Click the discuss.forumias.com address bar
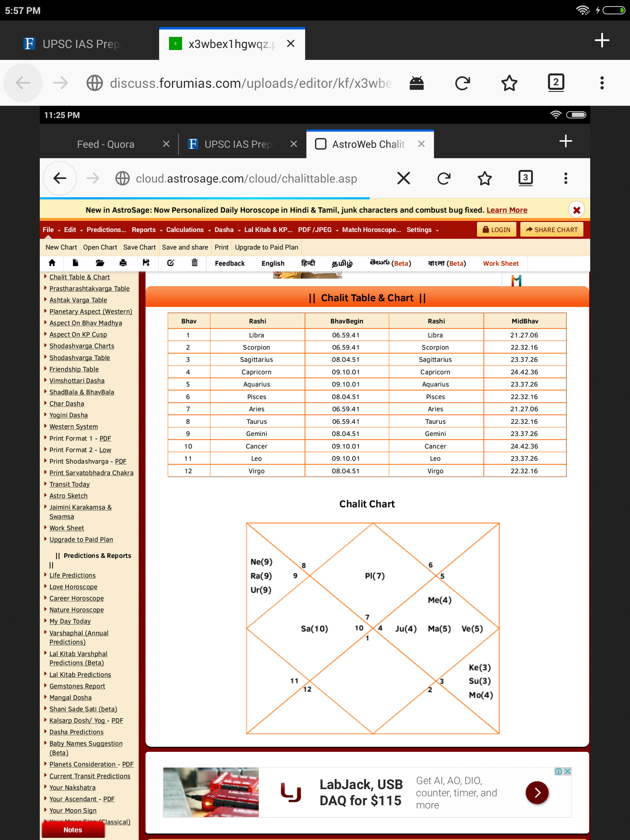 click(x=251, y=83)
